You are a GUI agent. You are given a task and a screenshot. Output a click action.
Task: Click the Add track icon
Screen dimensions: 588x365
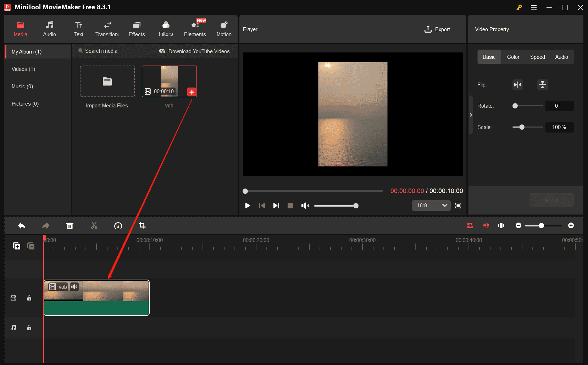pyautogui.click(x=17, y=246)
